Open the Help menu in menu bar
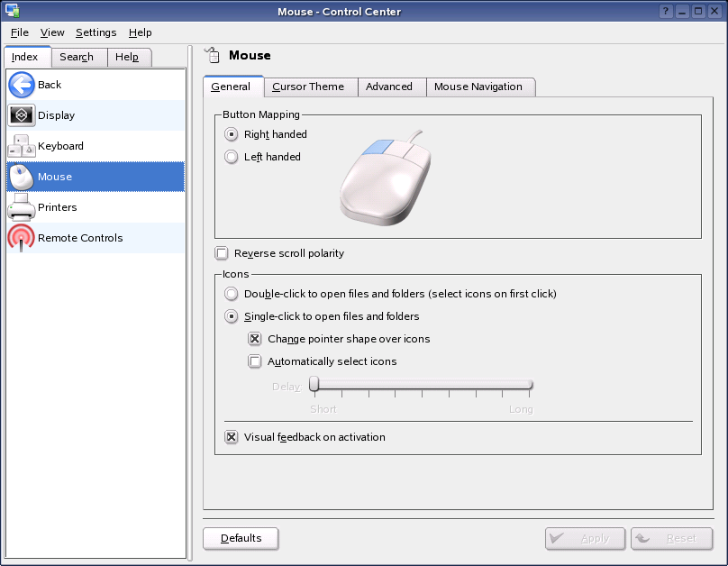 pos(141,32)
